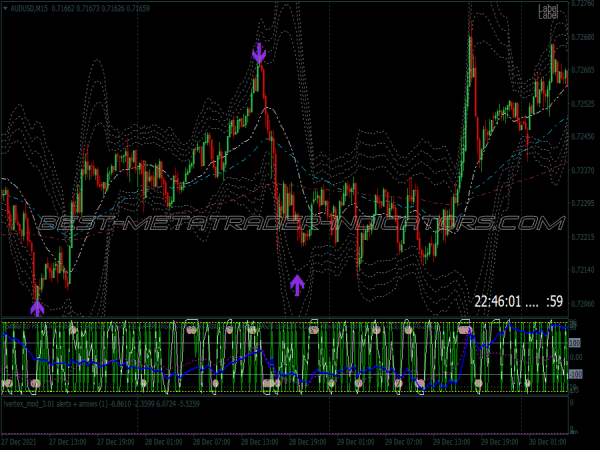Click the 27 Dec 2021 time axis label
Viewport: 600px width, 450px height.
click(x=19, y=442)
